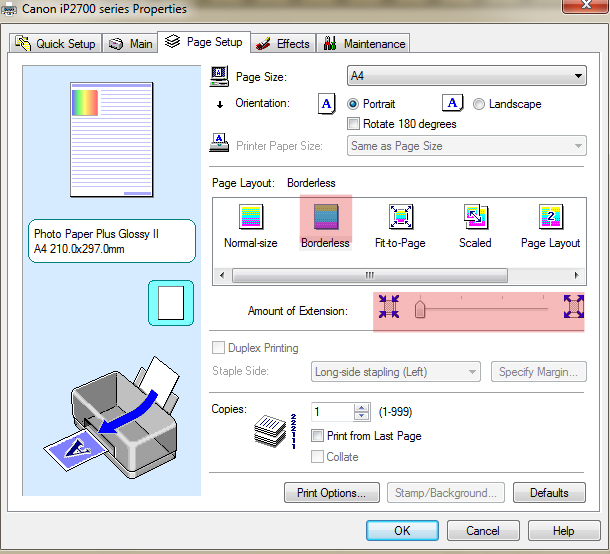This screenshot has height=554, width=610.
Task: Enable Print from Last Page
Action: (317, 435)
